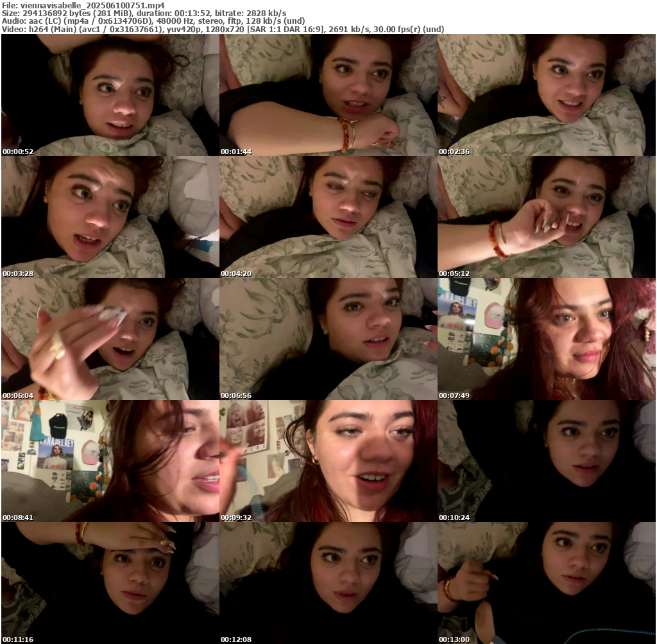Choose the frame stamped 00:08:41
The image size is (657, 644).
pyautogui.click(x=110, y=461)
